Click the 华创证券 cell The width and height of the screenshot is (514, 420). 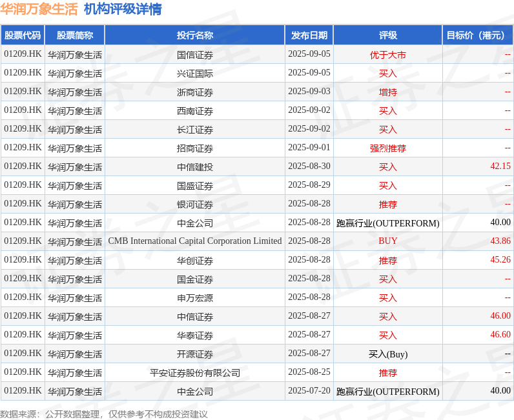[195, 260]
